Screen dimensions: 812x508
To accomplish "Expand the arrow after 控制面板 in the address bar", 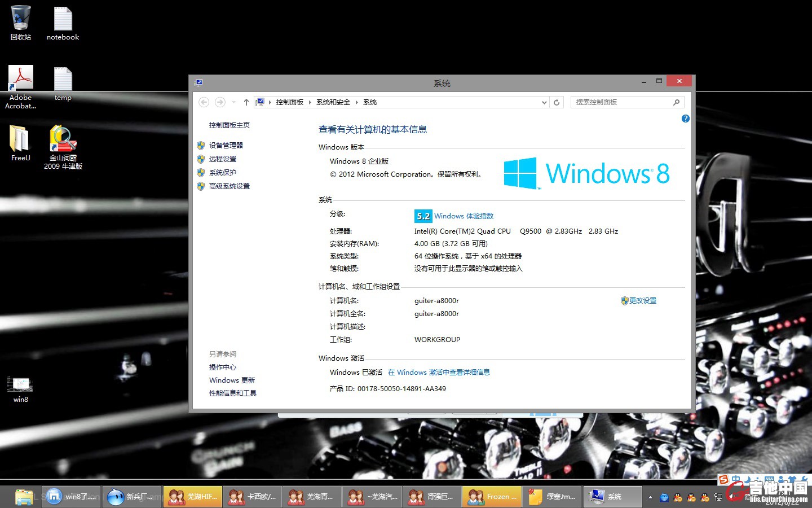I will (x=310, y=102).
